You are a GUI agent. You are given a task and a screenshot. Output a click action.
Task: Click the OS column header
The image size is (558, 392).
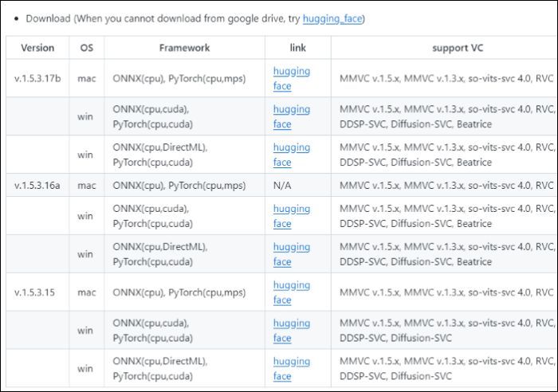point(87,48)
